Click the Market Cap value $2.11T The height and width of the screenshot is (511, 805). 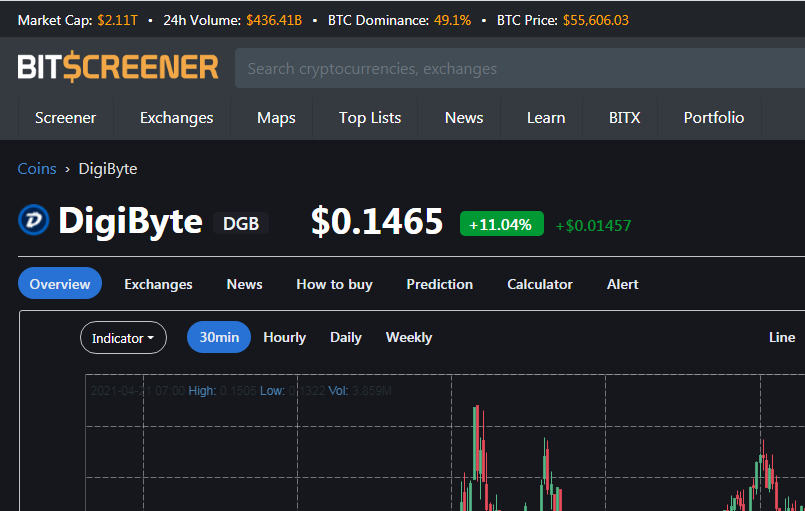coord(118,20)
